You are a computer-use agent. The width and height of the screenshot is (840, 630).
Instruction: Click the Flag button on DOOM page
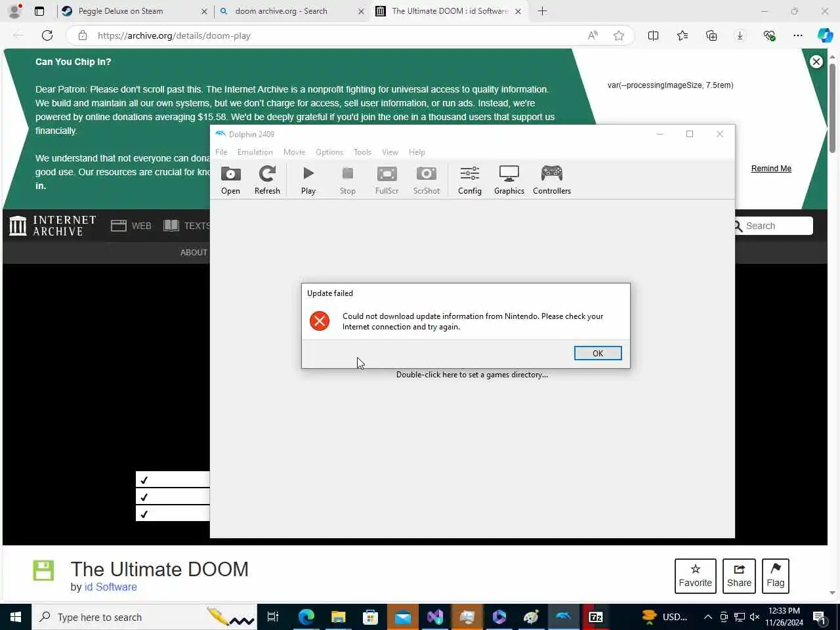click(x=776, y=576)
